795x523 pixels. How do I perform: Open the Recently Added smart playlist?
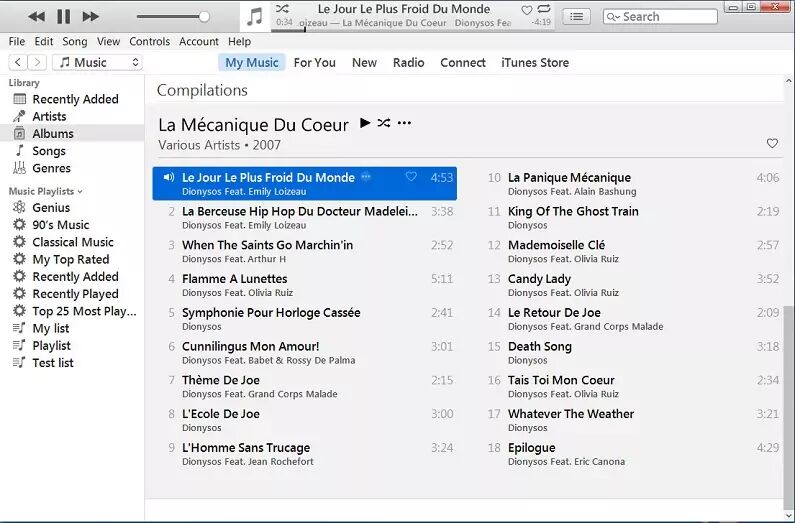[x=72, y=277]
